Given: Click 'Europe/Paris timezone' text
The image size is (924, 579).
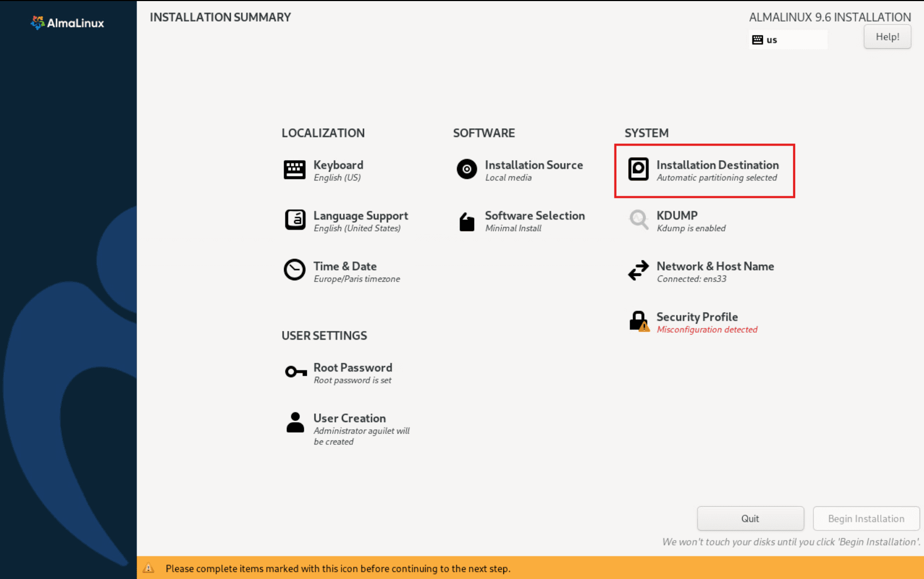Looking at the screenshot, I should pos(357,279).
